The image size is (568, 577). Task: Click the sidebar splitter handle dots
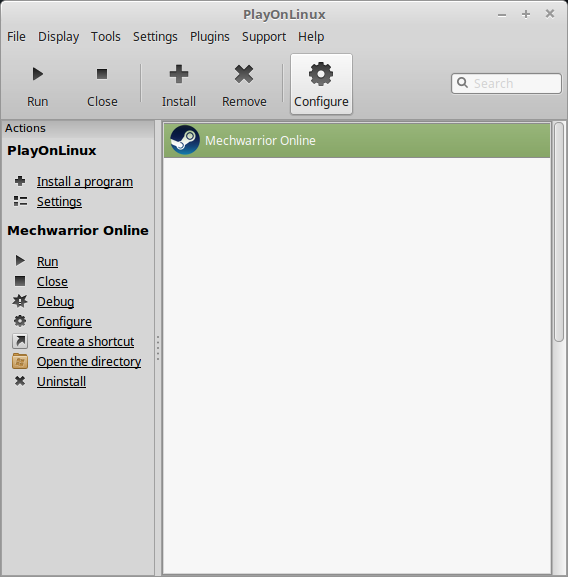(x=158, y=348)
